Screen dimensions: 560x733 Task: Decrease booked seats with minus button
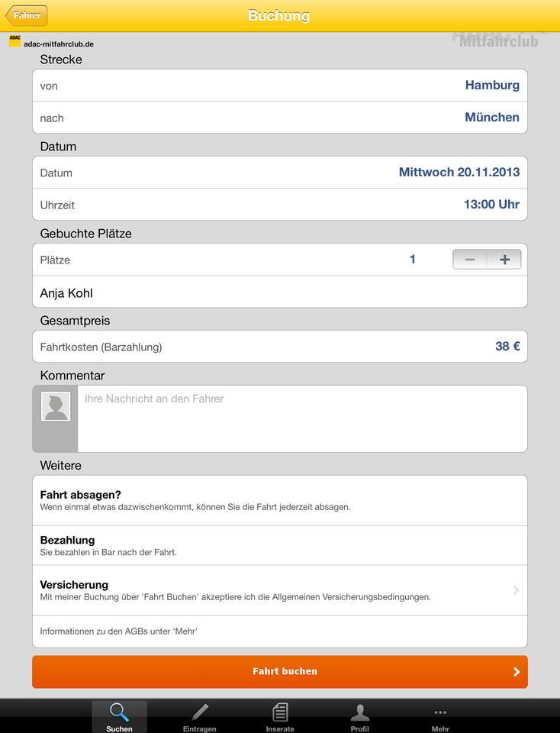(470, 260)
